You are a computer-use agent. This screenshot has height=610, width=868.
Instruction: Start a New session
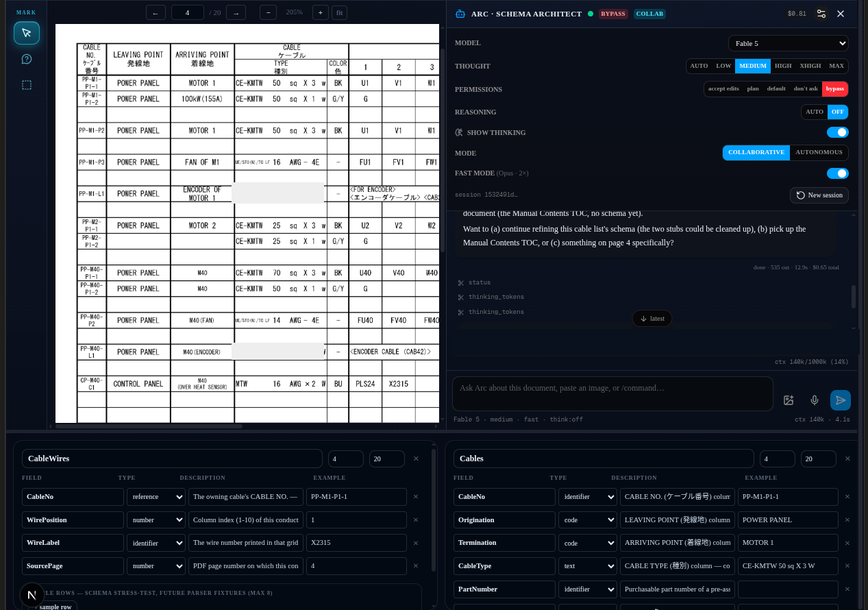(819, 195)
